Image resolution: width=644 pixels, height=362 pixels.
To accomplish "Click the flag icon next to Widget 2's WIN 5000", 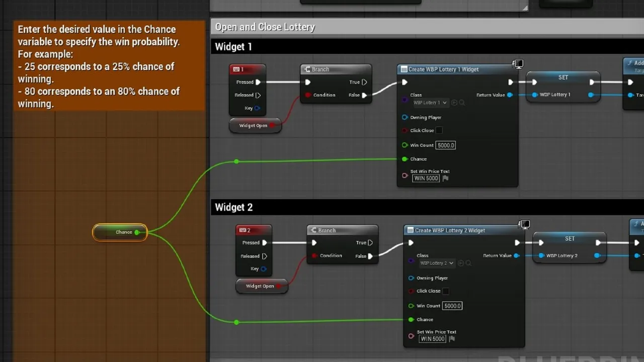I will (452, 339).
